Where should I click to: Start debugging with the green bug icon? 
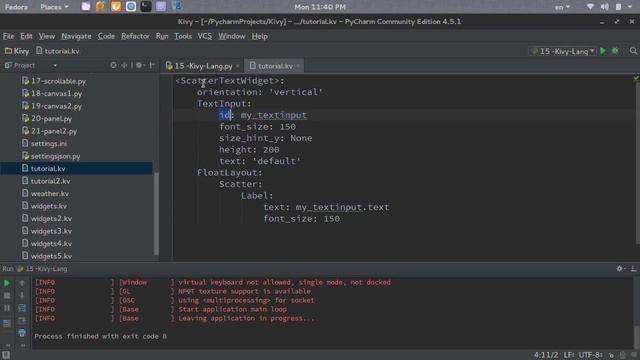coord(615,51)
